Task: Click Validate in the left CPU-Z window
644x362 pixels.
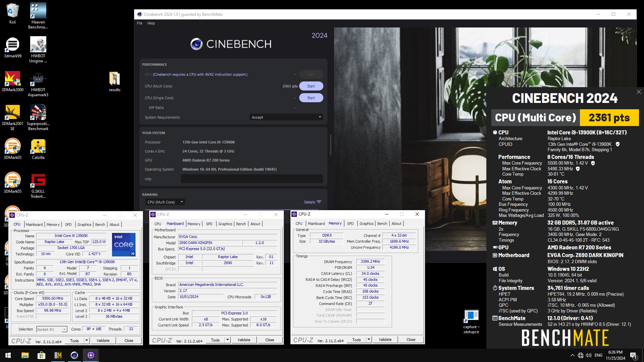Action: point(103,341)
